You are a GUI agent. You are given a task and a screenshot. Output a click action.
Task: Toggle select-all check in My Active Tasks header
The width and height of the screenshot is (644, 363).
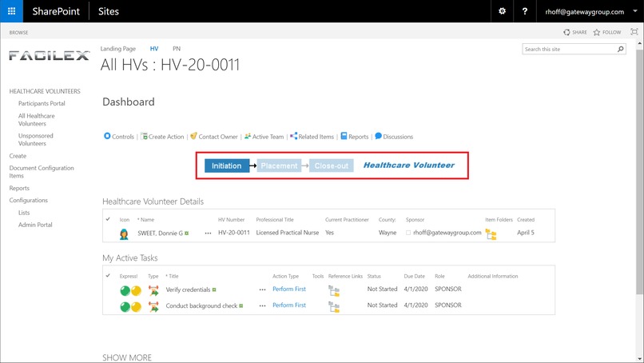coord(108,275)
